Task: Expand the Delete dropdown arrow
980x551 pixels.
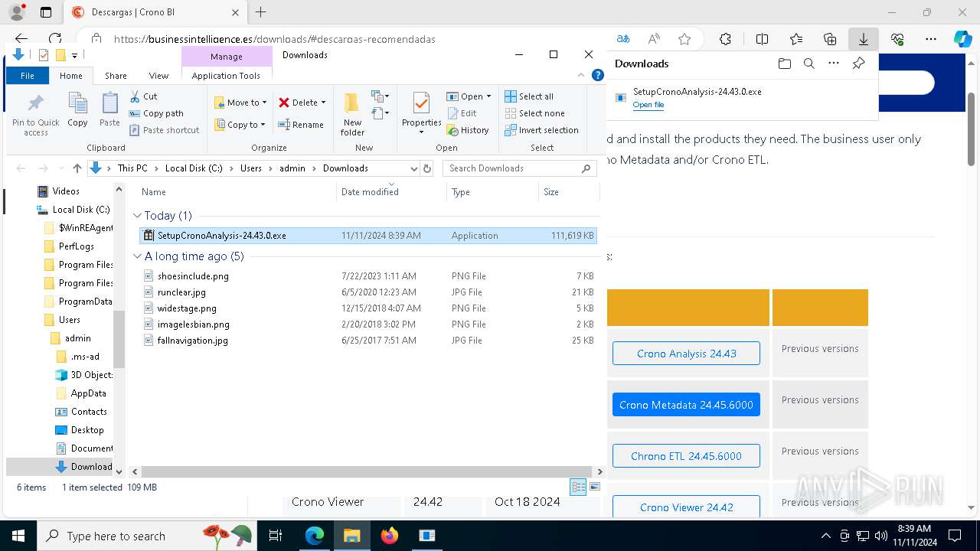Action: 323,103
